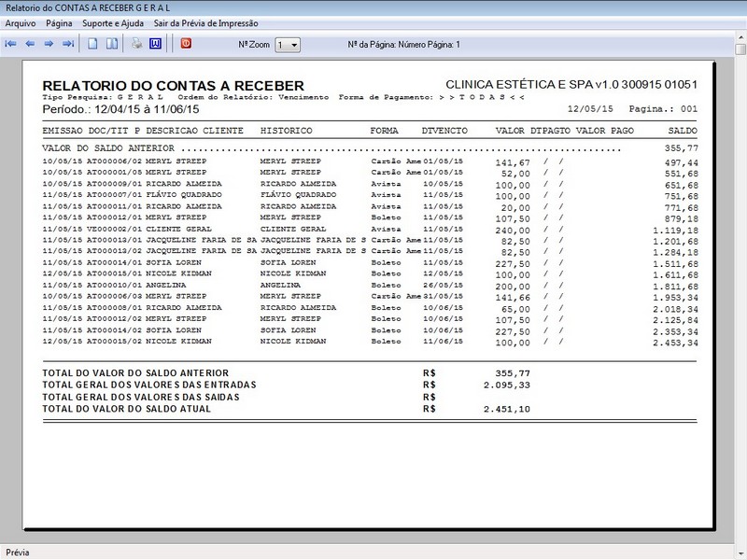The image size is (747, 560).
Task: Go to the first page of the report
Action: click(11, 44)
